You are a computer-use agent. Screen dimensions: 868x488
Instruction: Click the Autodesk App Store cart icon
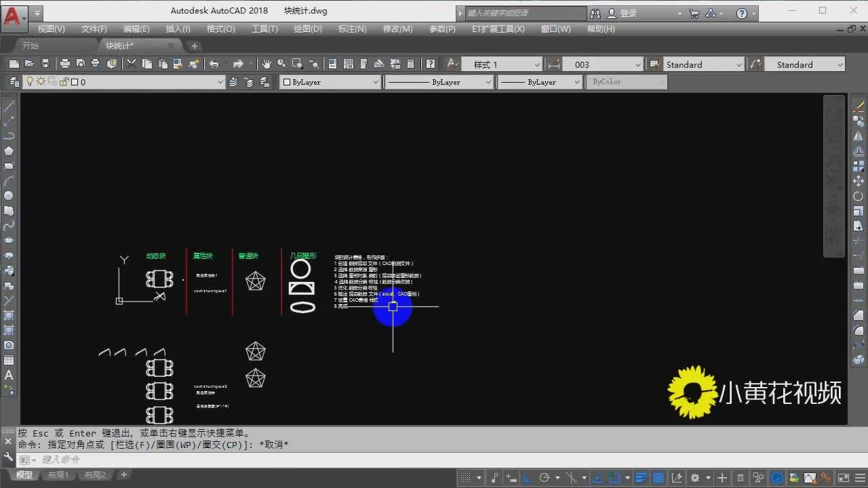[x=694, y=12]
